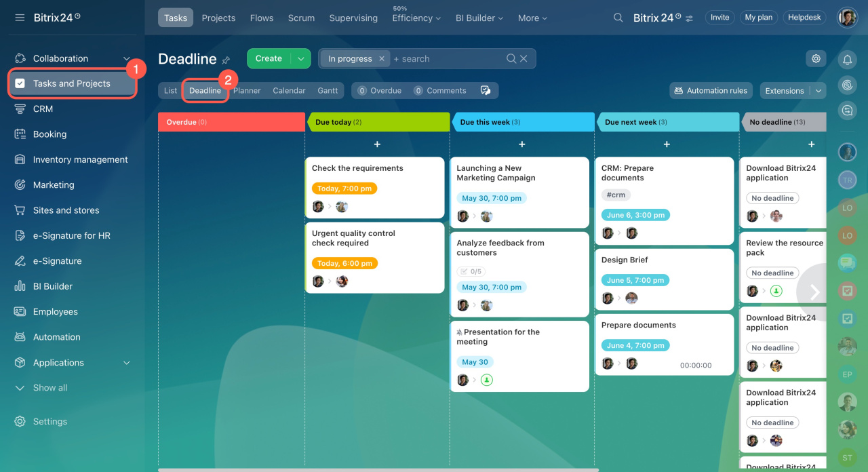Open the chat icon below the CoPilot icon
868x472 pixels.
coord(847,110)
